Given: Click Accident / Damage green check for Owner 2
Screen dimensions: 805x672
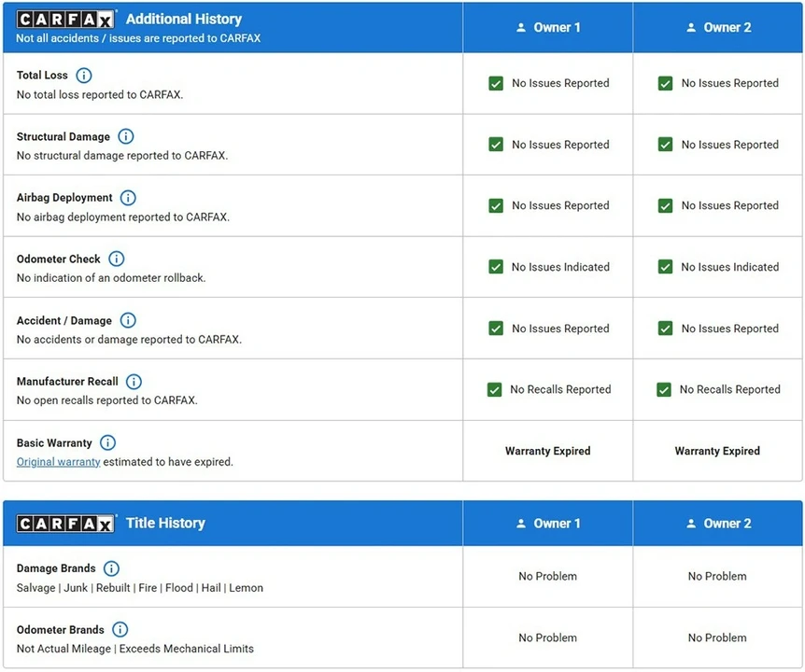Looking at the screenshot, I should point(665,328).
